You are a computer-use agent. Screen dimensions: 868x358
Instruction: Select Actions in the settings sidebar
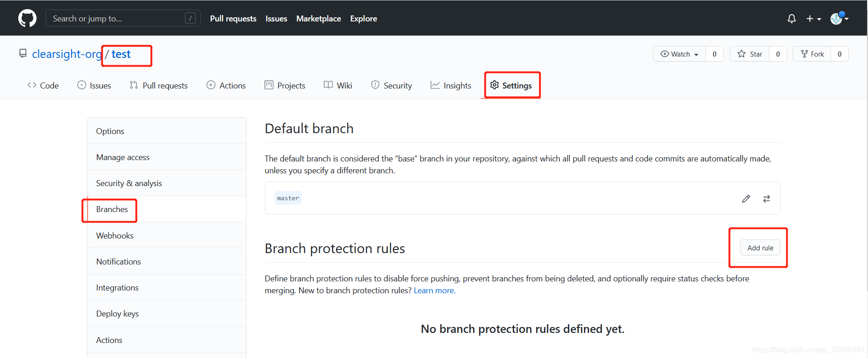point(167,340)
